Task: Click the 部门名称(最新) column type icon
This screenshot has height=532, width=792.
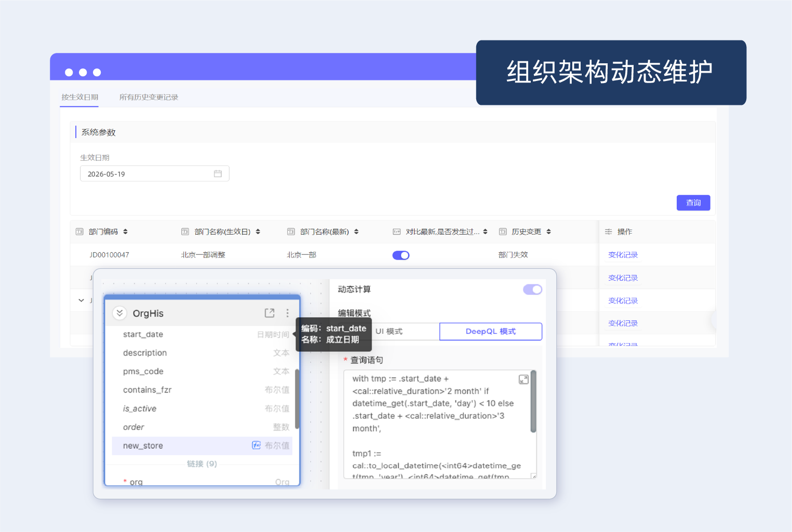Action: coord(291,232)
